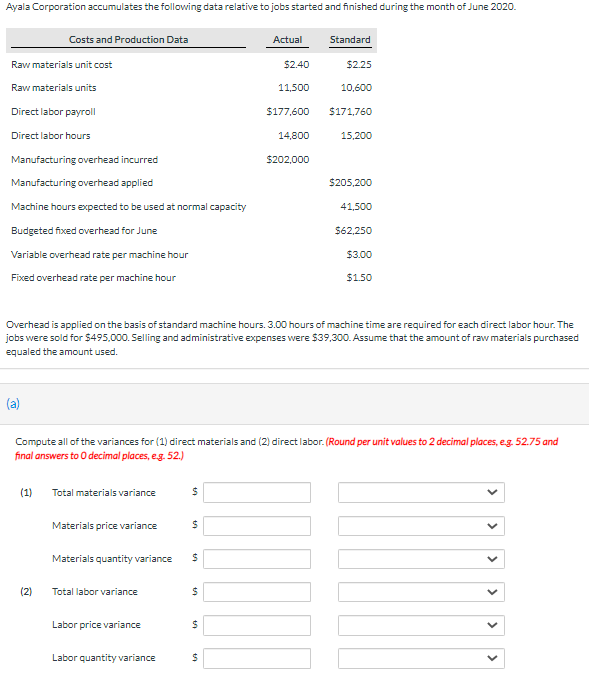The image size is (589, 681).
Task: Click the 11,500 actual raw materials units
Action: pos(294,88)
